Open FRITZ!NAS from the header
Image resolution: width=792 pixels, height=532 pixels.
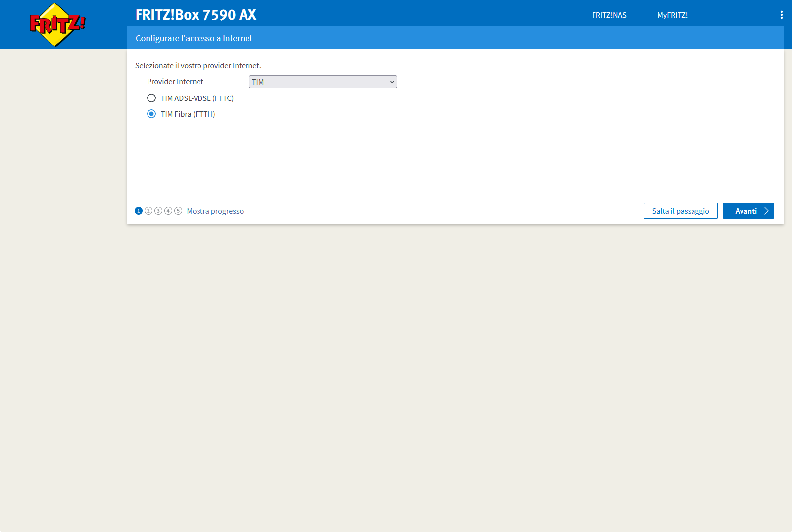(x=609, y=15)
